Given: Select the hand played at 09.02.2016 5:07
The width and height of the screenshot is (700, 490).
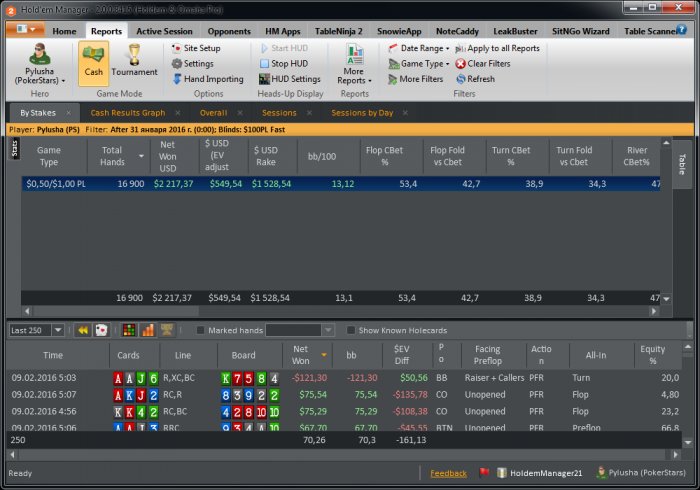Looking at the screenshot, I should pyautogui.click(x=344, y=395).
